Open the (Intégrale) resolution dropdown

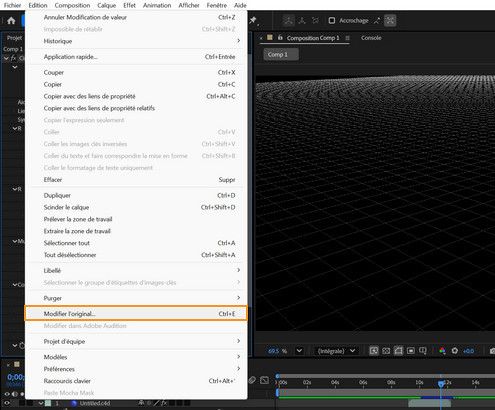point(336,351)
